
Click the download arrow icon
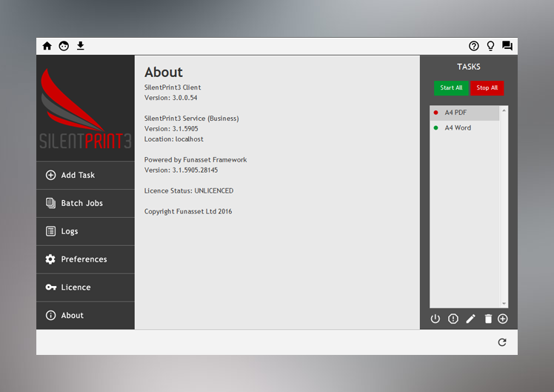point(81,46)
